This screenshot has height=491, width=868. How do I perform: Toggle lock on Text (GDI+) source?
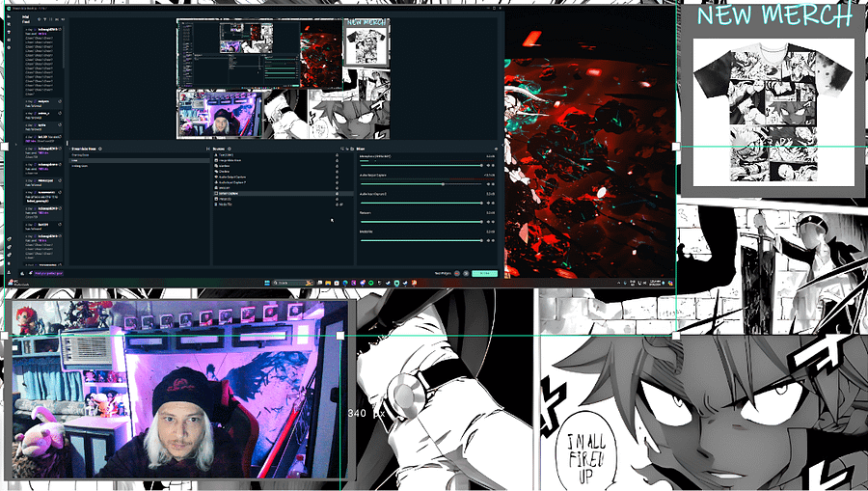coord(337,155)
